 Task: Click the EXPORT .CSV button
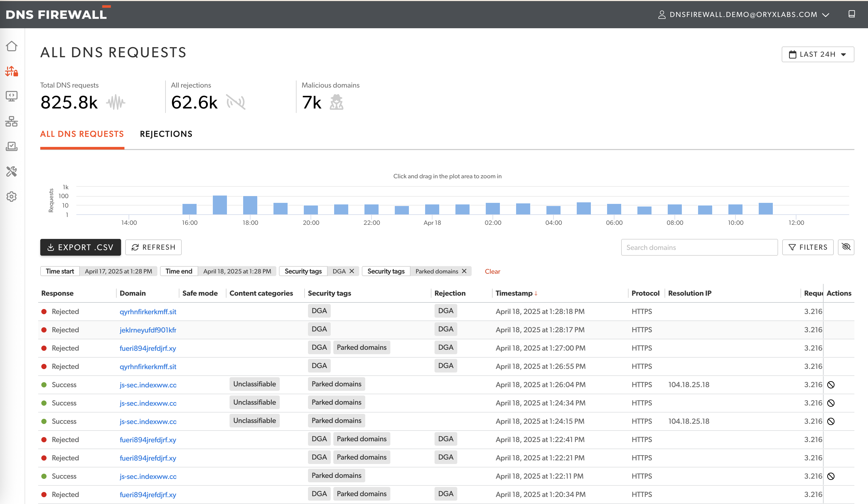click(80, 247)
